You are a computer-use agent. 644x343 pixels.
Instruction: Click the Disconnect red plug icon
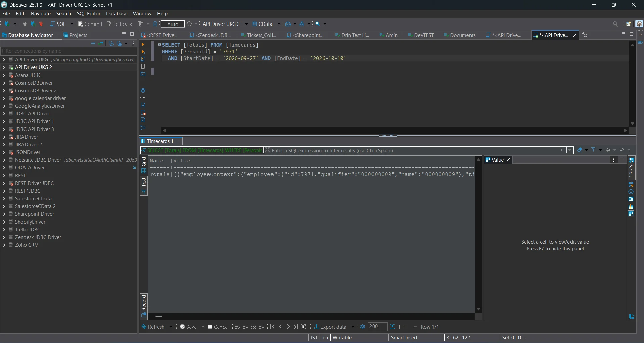[x=41, y=24]
